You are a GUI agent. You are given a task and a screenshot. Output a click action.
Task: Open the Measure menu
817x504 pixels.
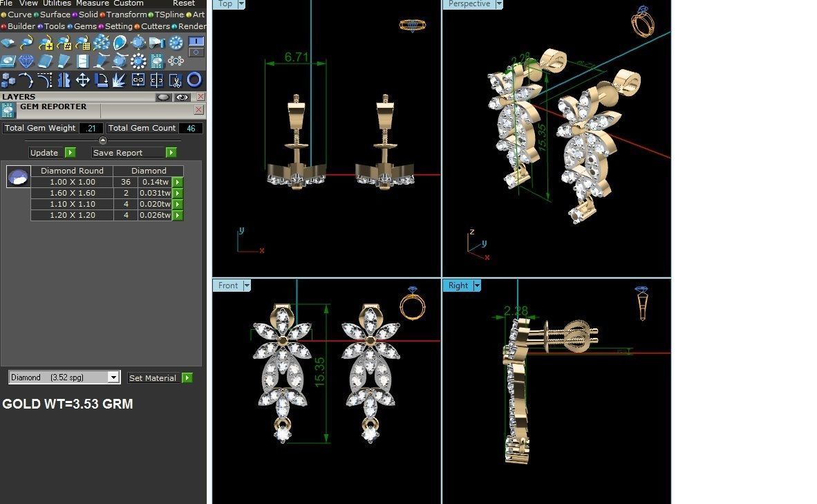92,3
